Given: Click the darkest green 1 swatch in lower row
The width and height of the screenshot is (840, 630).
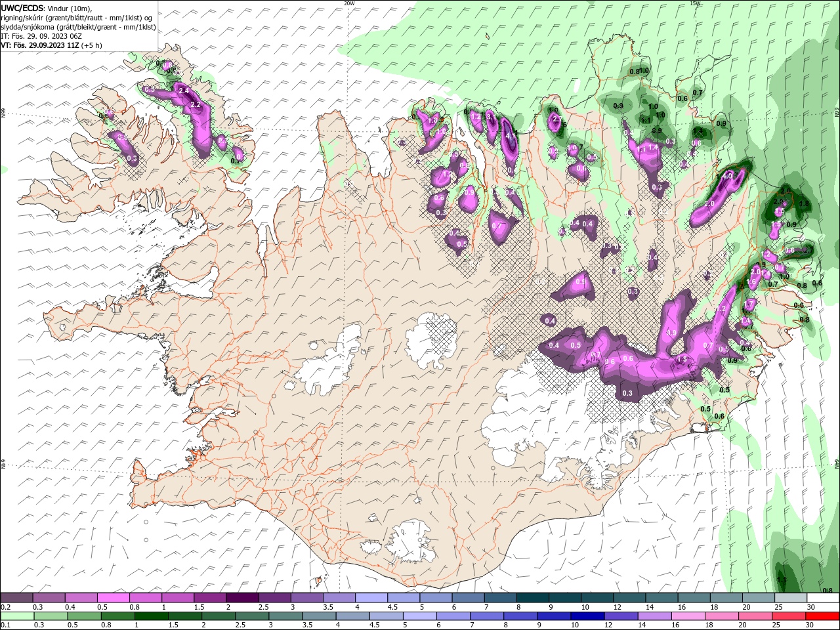Looking at the screenshot, I should coord(151,616).
